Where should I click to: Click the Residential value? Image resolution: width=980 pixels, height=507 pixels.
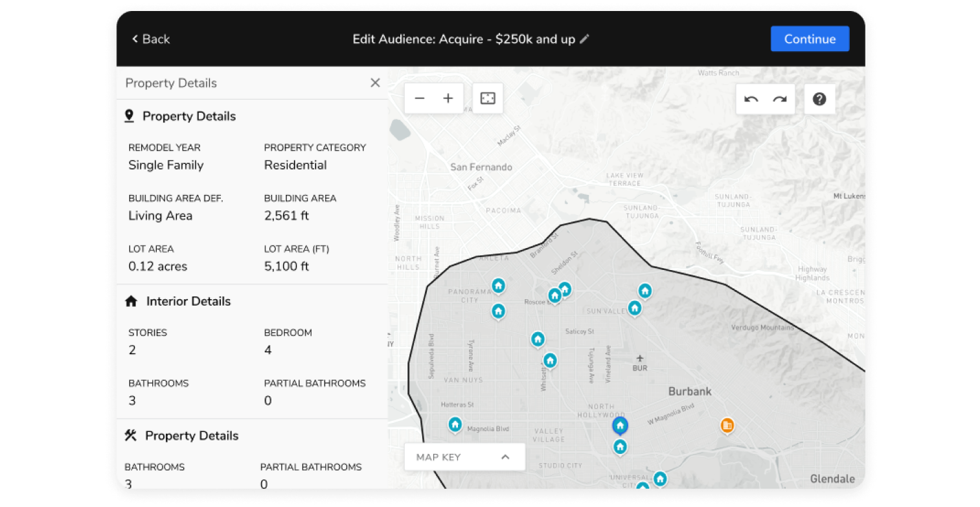coord(295,165)
